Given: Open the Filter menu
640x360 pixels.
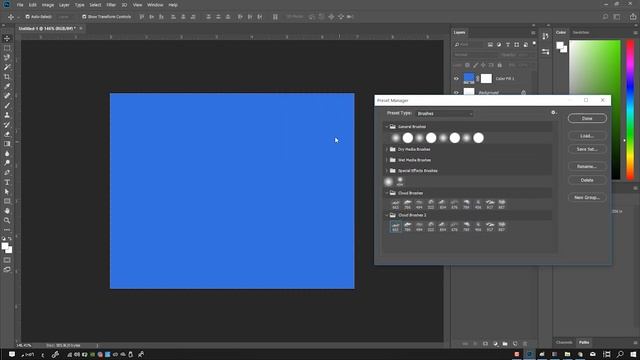Looking at the screenshot, I should [x=111, y=5].
